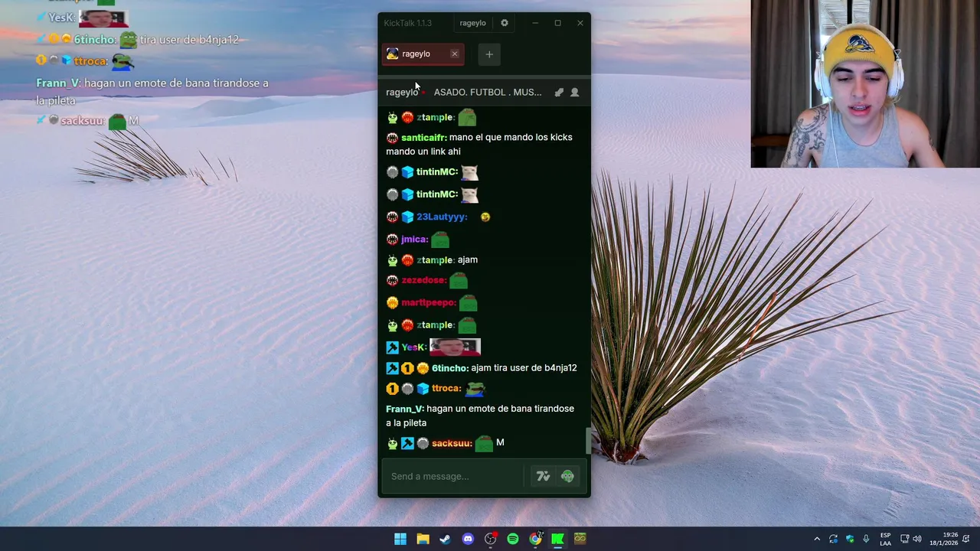
Task: Click username zezedose in chat
Action: (x=424, y=280)
